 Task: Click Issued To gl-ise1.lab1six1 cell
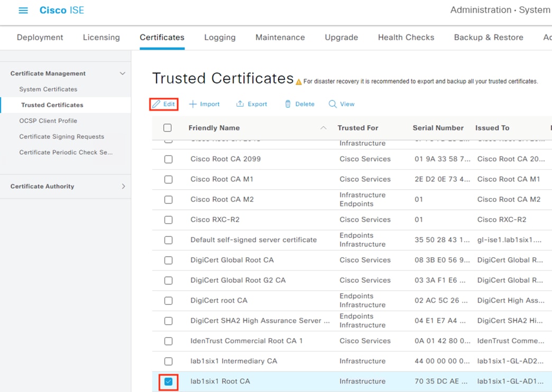click(x=509, y=240)
